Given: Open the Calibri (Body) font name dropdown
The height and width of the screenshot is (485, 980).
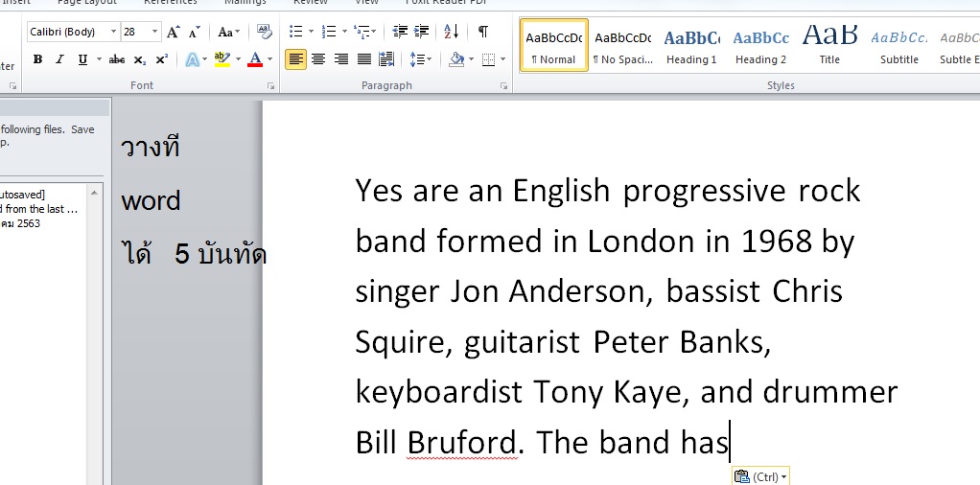Looking at the screenshot, I should point(113,32).
